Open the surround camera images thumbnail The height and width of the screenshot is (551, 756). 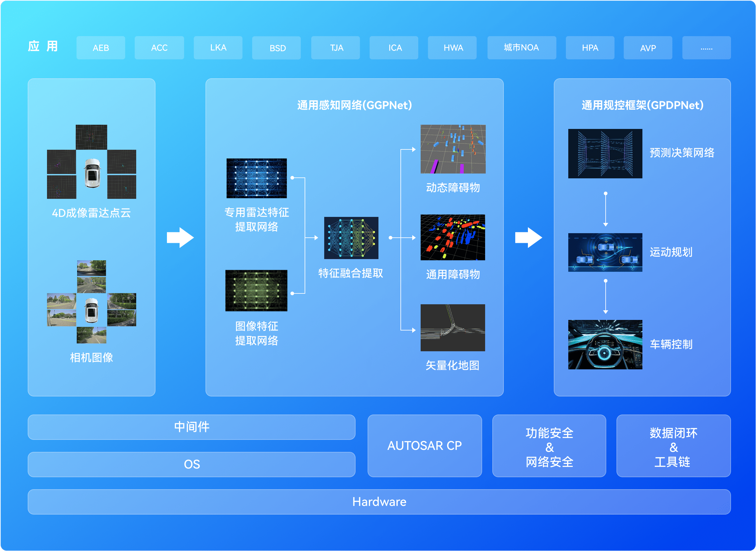(91, 302)
